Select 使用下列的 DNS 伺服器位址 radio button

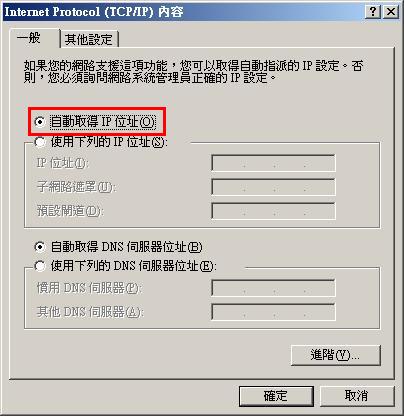click(x=40, y=266)
